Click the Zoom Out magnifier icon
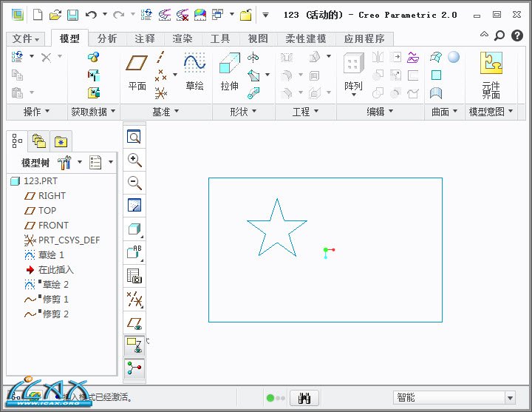532x412 pixels. click(134, 183)
